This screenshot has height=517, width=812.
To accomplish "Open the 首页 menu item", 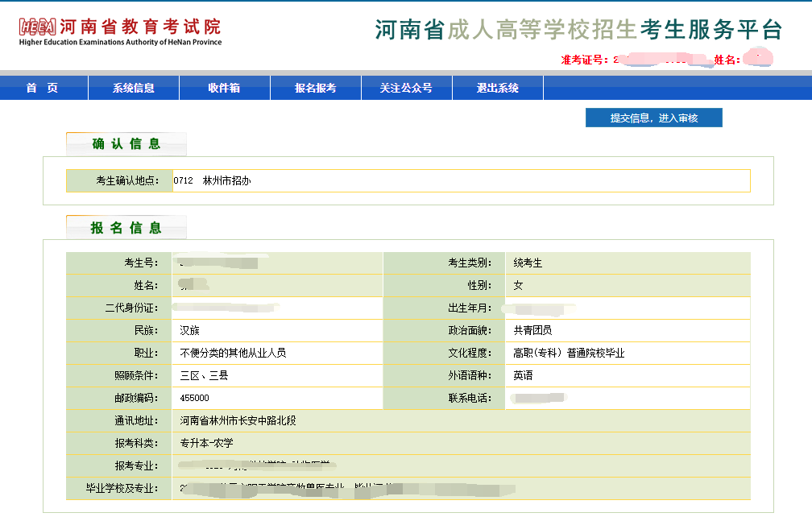I will 44,88.
